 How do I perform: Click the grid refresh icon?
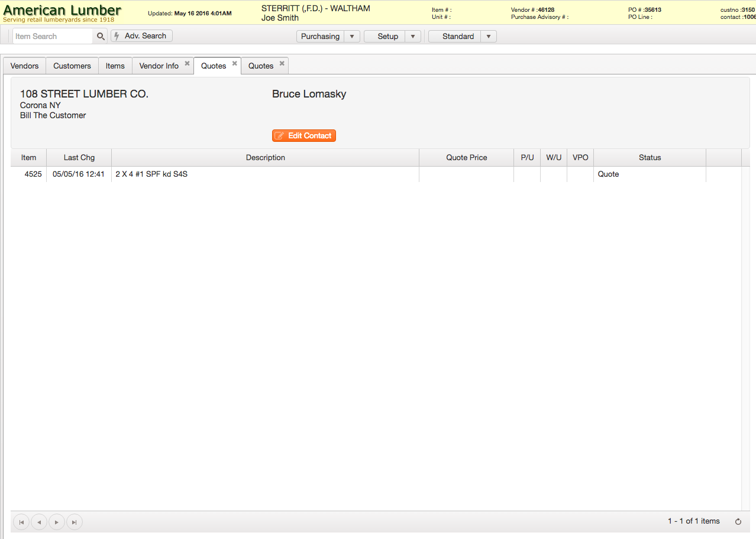[x=738, y=521]
